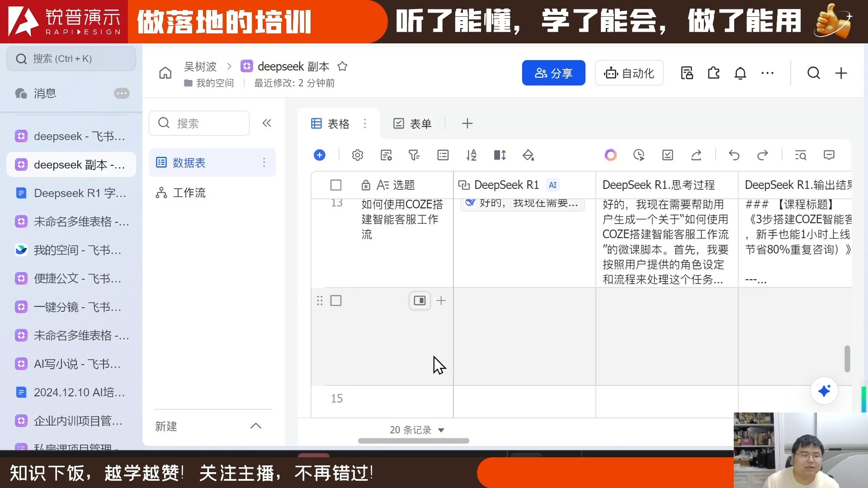Click the undo arrow icon
The height and width of the screenshot is (488, 868).
[734, 155]
